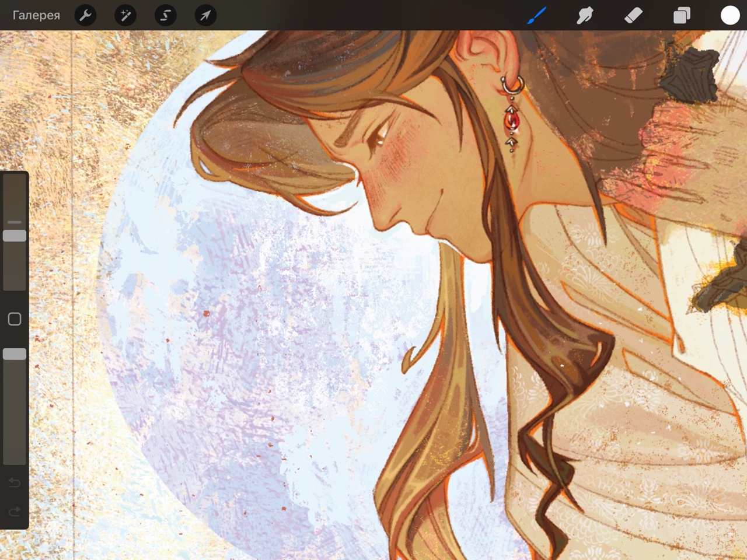747x560 pixels.
Task: Select the Brush tool
Action: [x=536, y=15]
